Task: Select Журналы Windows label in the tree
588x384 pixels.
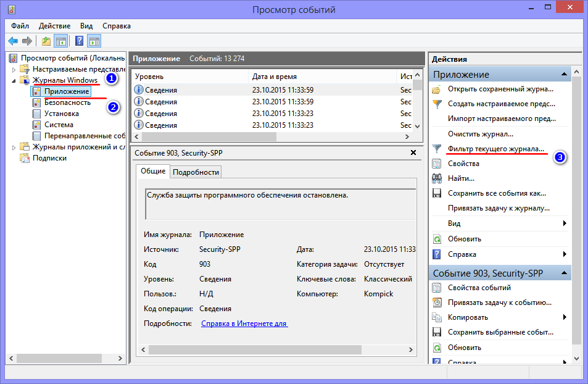Action: tap(65, 80)
